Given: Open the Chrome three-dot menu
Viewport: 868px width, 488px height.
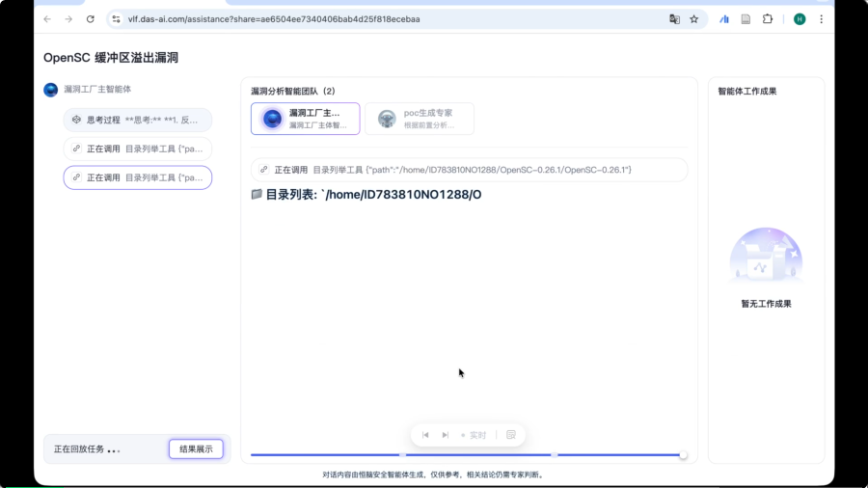Looking at the screenshot, I should pos(822,19).
